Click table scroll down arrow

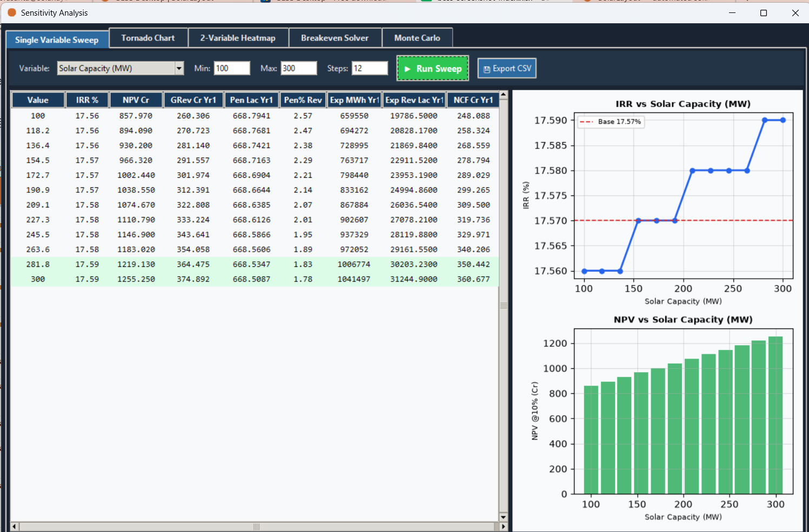504,517
